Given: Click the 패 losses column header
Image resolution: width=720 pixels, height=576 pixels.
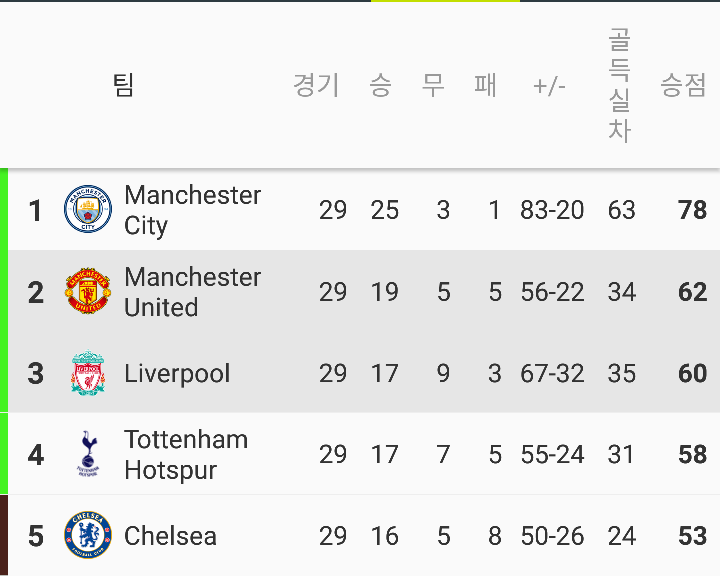Looking at the screenshot, I should pos(485,85).
